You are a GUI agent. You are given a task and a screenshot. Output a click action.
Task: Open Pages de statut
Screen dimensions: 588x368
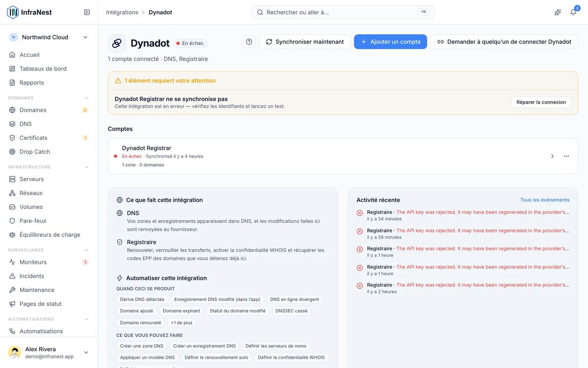point(49,304)
